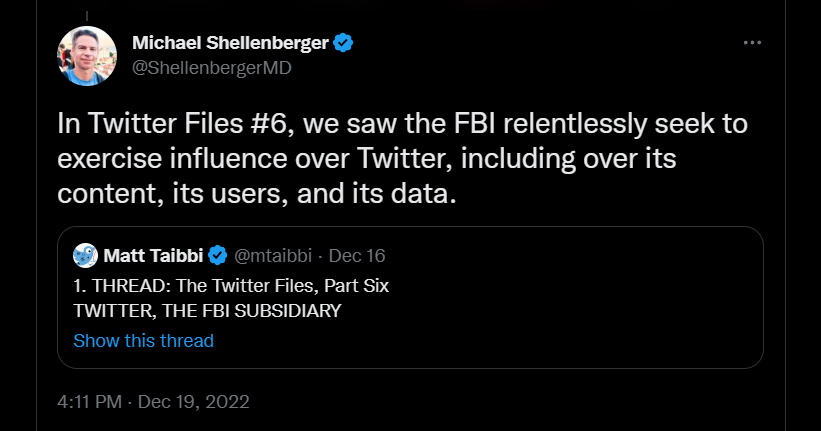The image size is (821, 431).
Task: Open Michael Shellenberger's profile picture
Action: click(85, 55)
